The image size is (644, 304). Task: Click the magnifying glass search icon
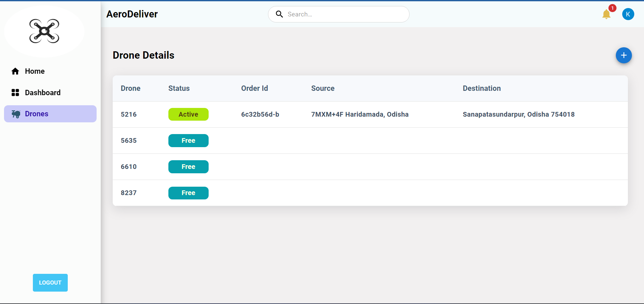pos(279,14)
